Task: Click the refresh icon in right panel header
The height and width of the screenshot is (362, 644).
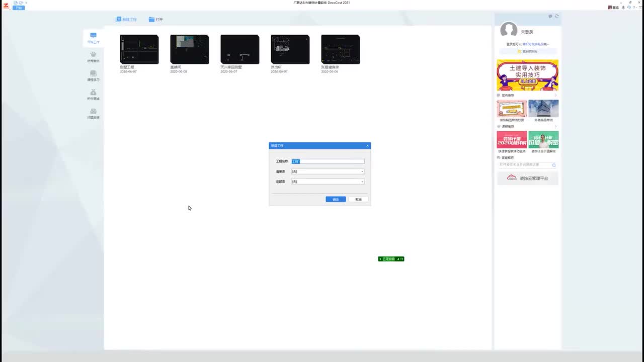Action: pyautogui.click(x=556, y=16)
